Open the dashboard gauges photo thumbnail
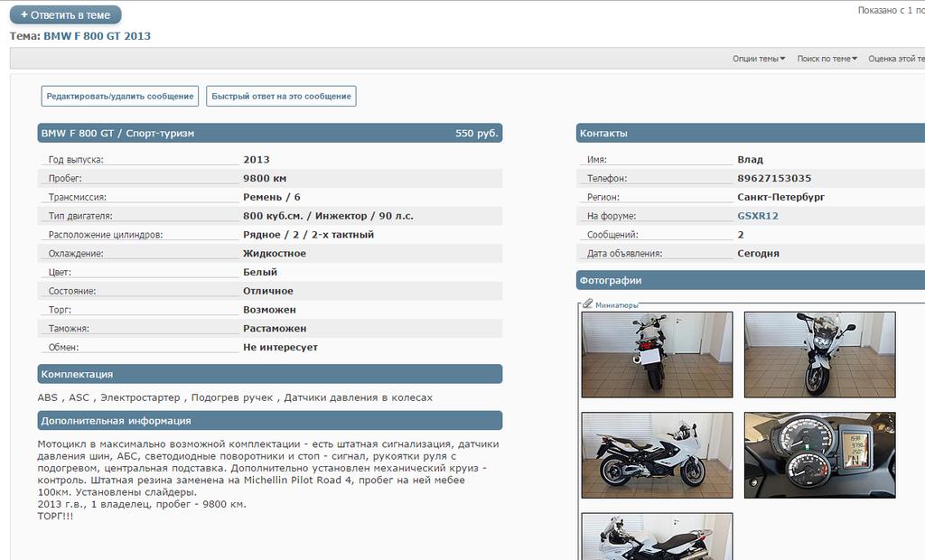The image size is (925, 560). click(x=819, y=455)
